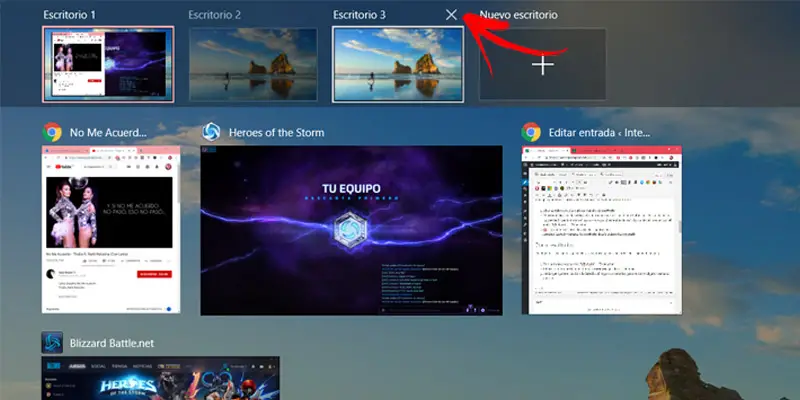The height and width of the screenshot is (400, 800).
Task: Click the Blizzard Battle.net window title
Action: point(112,343)
